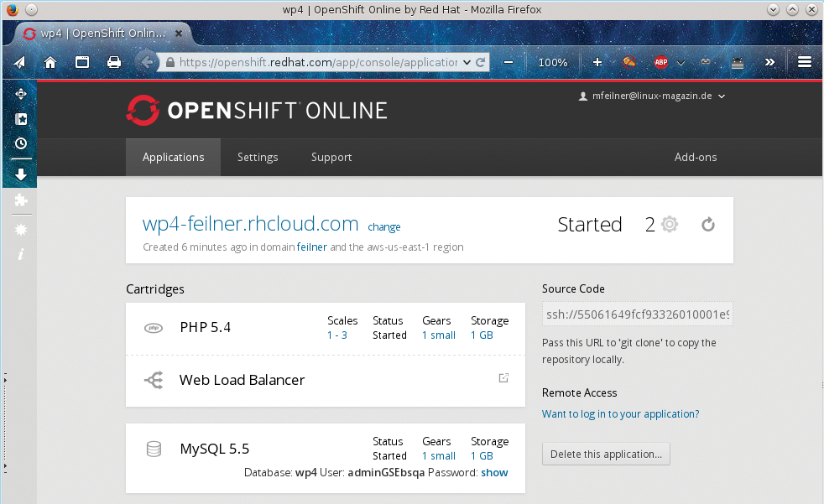Open the Settings tab
The width and height of the screenshot is (824, 504).
pyautogui.click(x=258, y=157)
